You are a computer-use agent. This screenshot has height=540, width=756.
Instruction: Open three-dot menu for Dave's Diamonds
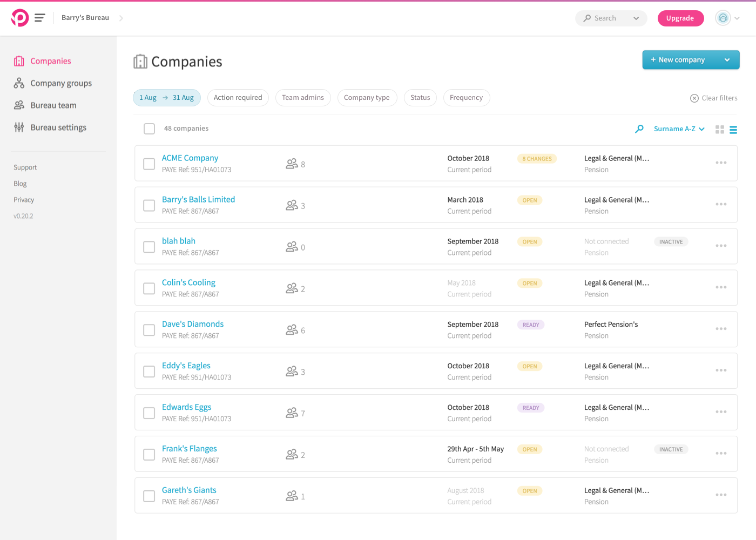[721, 329]
